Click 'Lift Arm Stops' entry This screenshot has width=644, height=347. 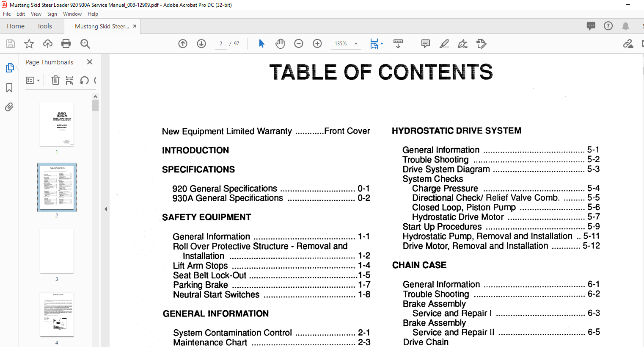(271, 266)
